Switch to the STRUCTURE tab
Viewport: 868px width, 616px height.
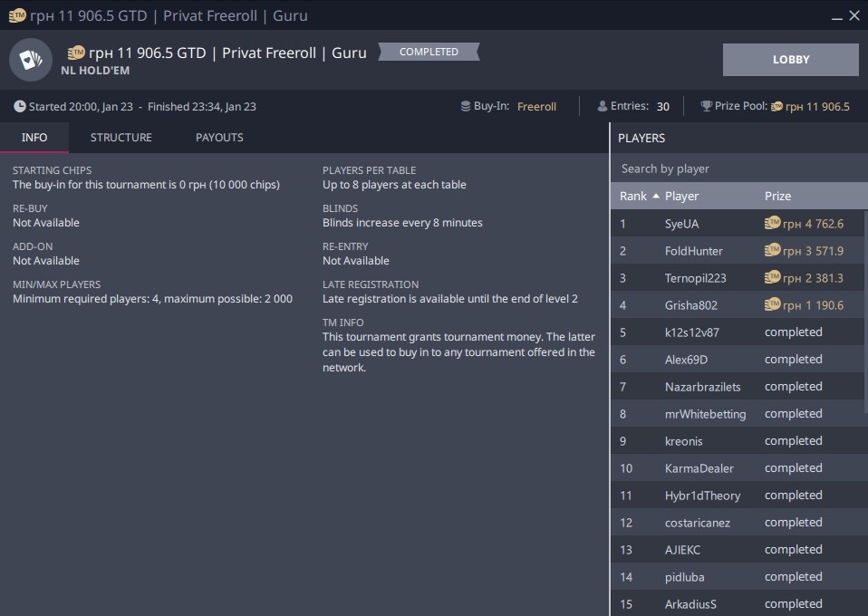(x=121, y=138)
